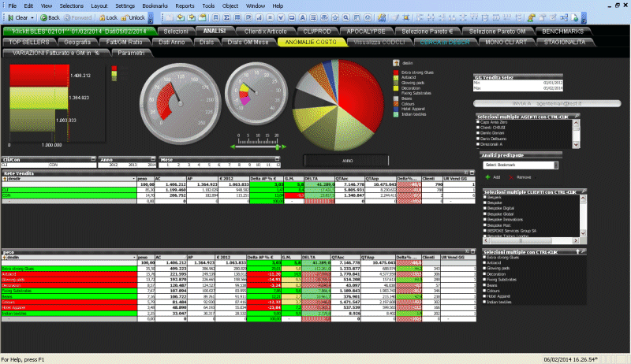Screen dimensions: 631x364
Task: Click the red Extra strong Glues legend swatch
Action: click(396, 72)
